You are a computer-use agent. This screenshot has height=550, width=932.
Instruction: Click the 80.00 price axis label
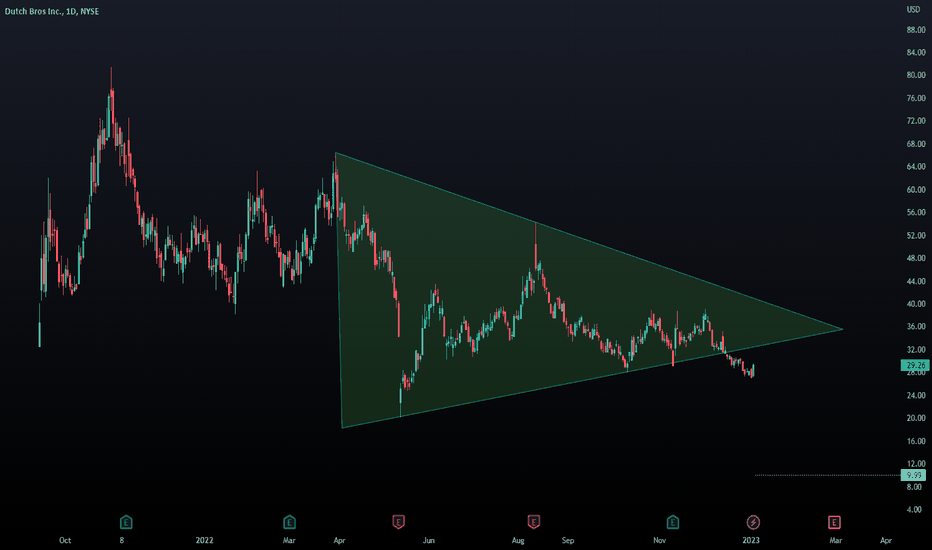(916, 75)
